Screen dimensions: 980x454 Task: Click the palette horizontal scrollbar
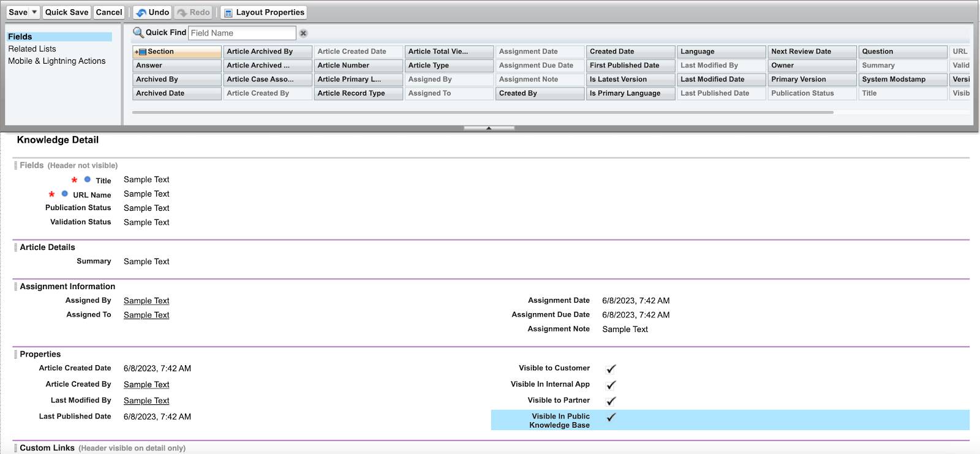tap(483, 113)
